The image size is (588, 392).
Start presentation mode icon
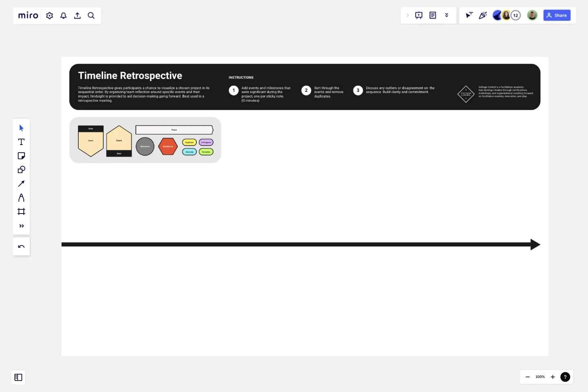(419, 16)
